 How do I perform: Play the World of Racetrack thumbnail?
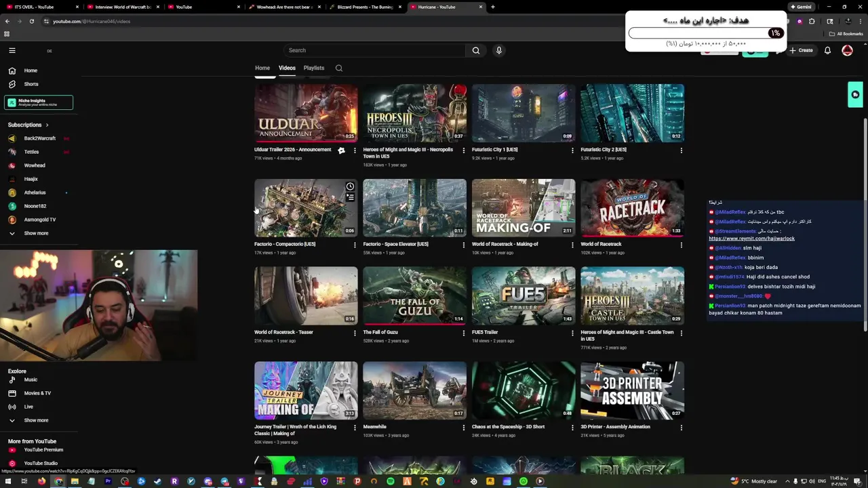point(632,208)
